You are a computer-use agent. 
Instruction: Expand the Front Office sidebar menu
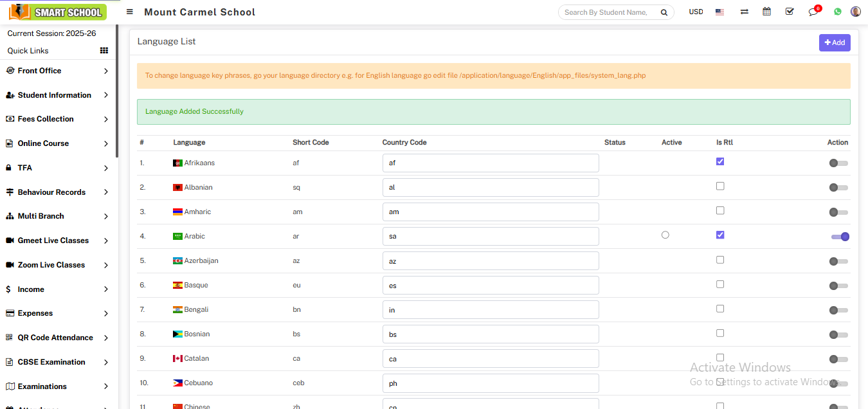(x=57, y=71)
